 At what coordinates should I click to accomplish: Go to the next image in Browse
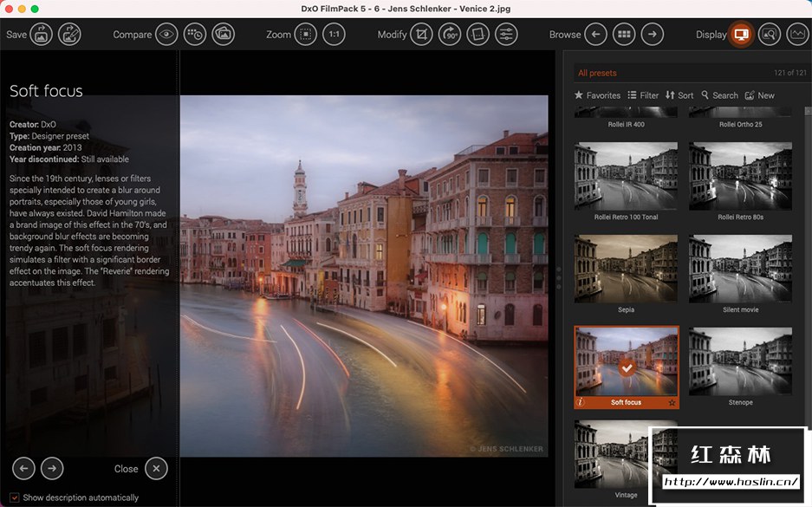pos(652,35)
